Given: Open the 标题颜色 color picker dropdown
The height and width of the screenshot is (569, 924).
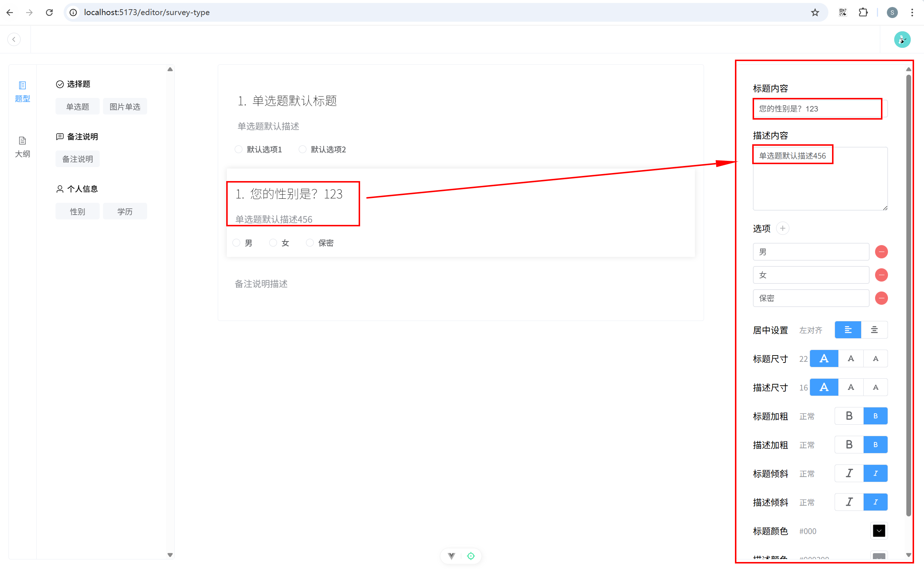Looking at the screenshot, I should point(878,531).
